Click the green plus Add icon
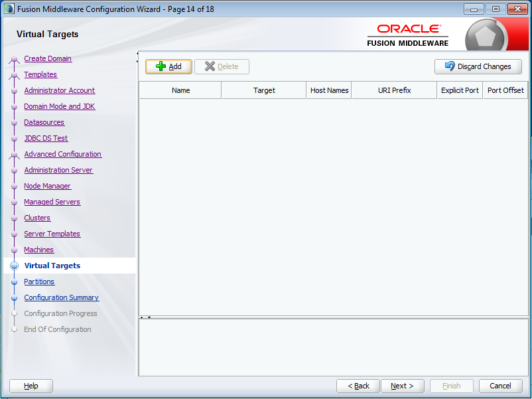This screenshot has height=399, width=532. (161, 66)
